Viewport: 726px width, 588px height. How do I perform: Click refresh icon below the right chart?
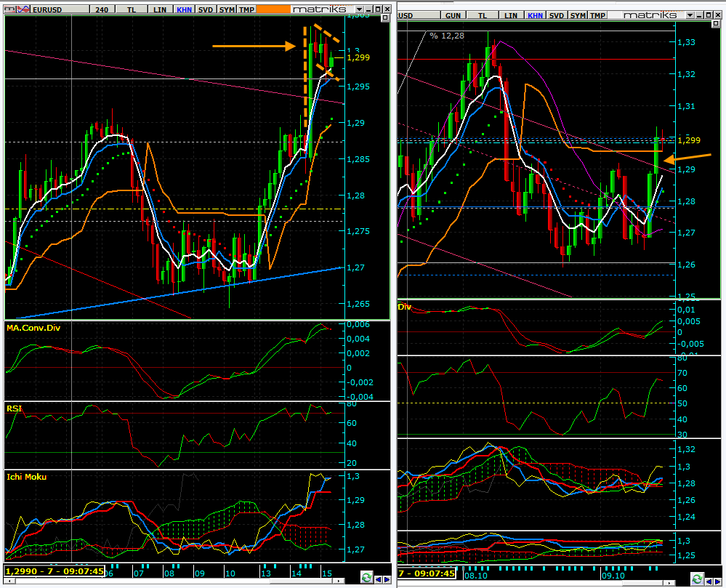click(697, 579)
